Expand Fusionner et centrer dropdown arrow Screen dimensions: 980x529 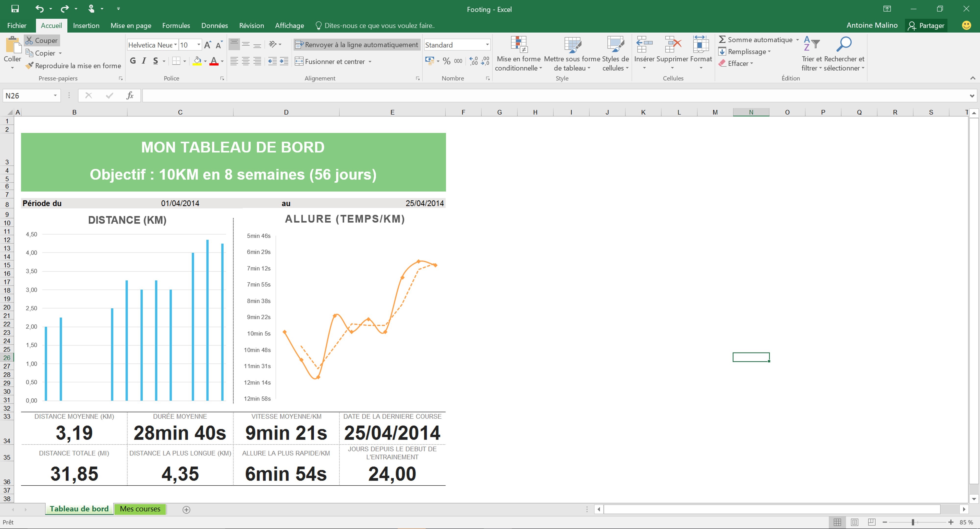(370, 62)
